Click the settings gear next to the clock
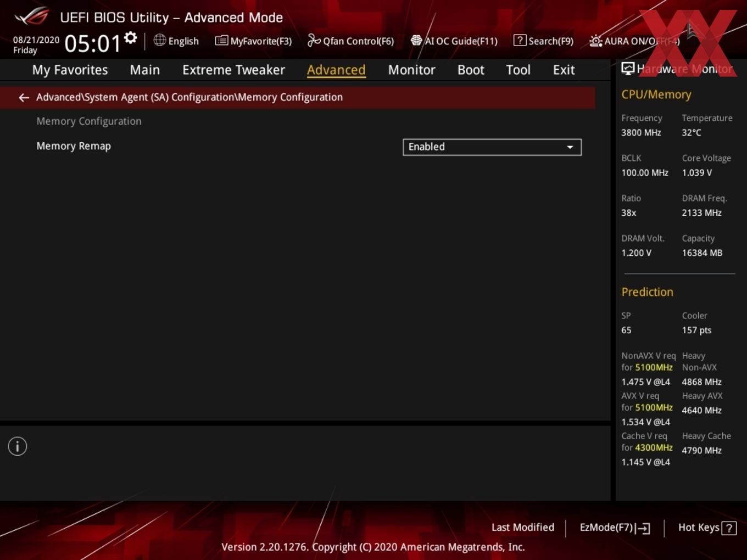Viewport: 747px width, 560px height. 130,38
